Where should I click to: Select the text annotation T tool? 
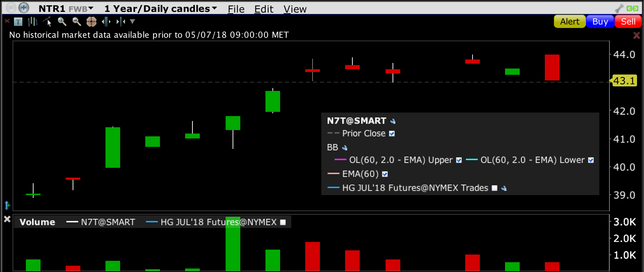18,22
